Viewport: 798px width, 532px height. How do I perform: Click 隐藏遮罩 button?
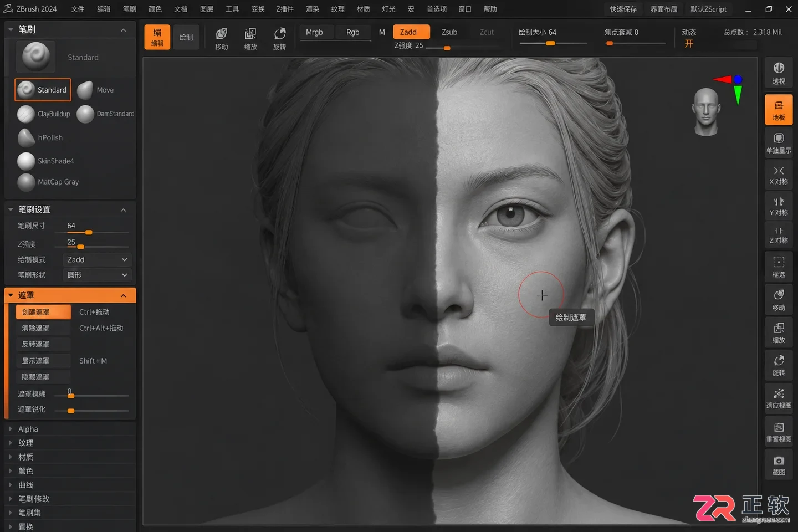(43, 377)
